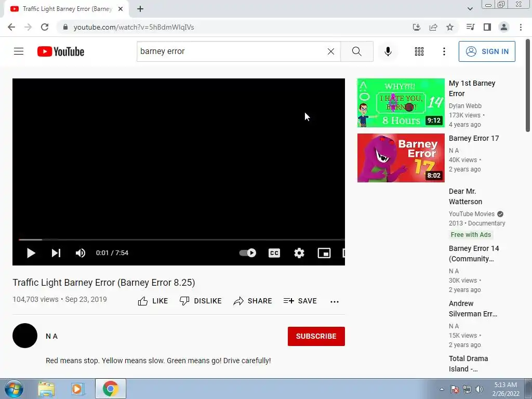Open the YouTube hamburger guide menu
This screenshot has height=399, width=532.
(19, 51)
